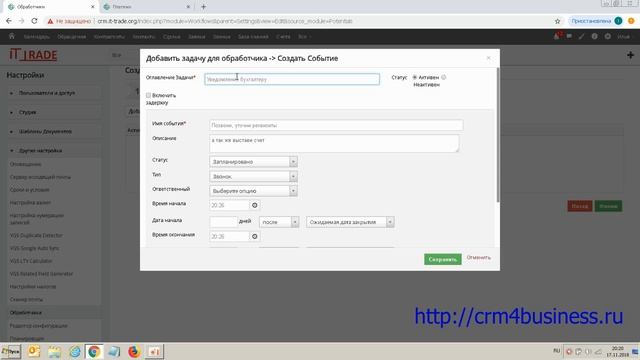Open the chat icon in CRM navbar
The image size is (640, 360).
pos(569,36)
